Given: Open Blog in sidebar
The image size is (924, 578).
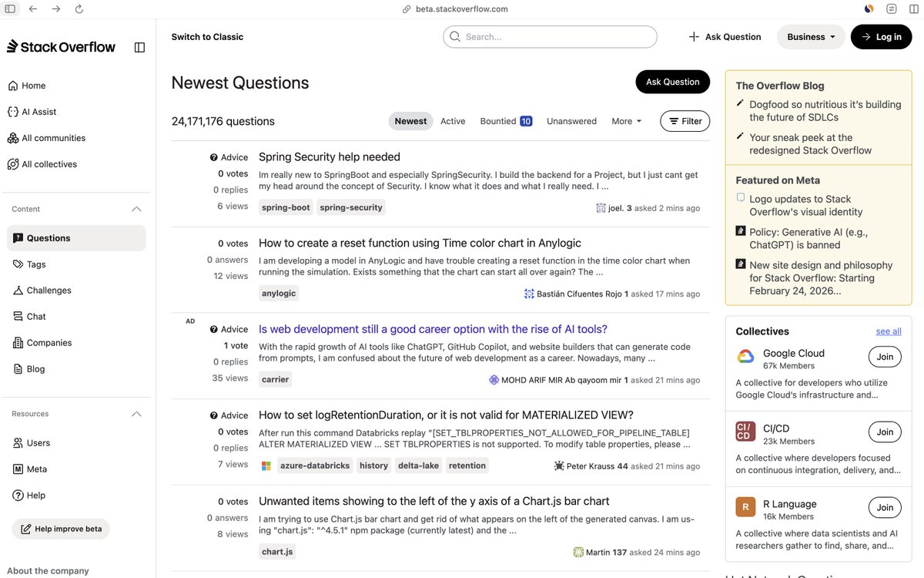Looking at the screenshot, I should [x=29, y=369].
